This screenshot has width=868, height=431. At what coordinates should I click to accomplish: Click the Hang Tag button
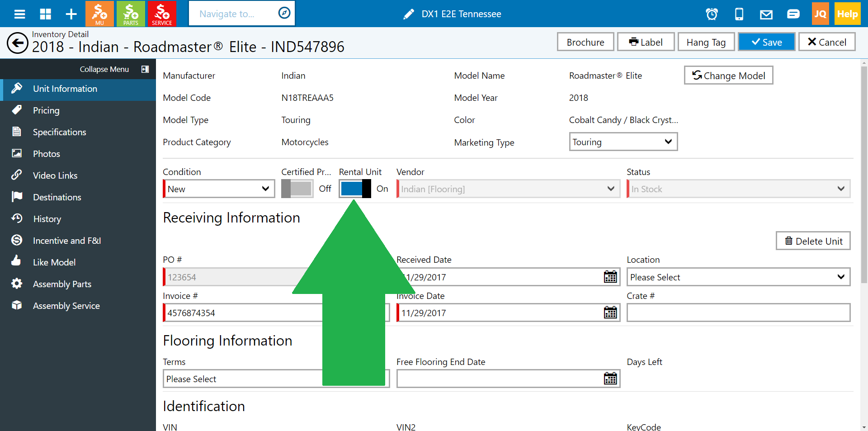tap(706, 42)
